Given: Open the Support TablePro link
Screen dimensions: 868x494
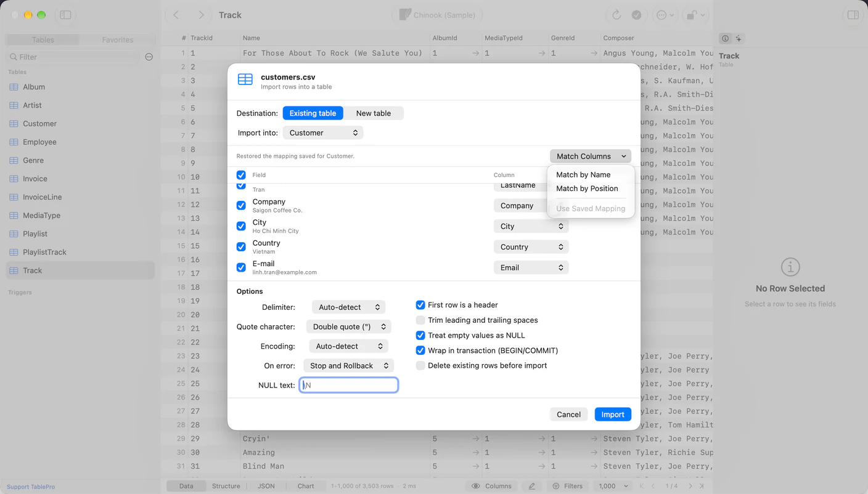Looking at the screenshot, I should 31,487.
